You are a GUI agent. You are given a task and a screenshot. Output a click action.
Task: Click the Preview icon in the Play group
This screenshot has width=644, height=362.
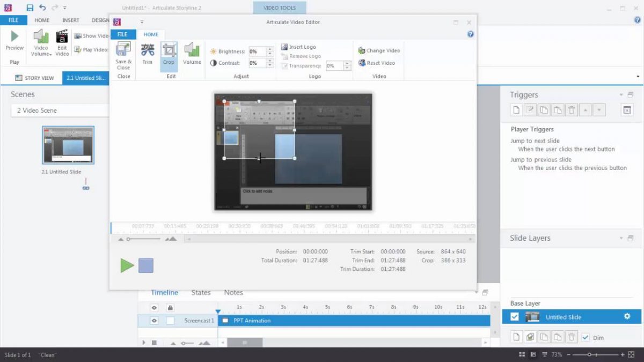pyautogui.click(x=14, y=36)
